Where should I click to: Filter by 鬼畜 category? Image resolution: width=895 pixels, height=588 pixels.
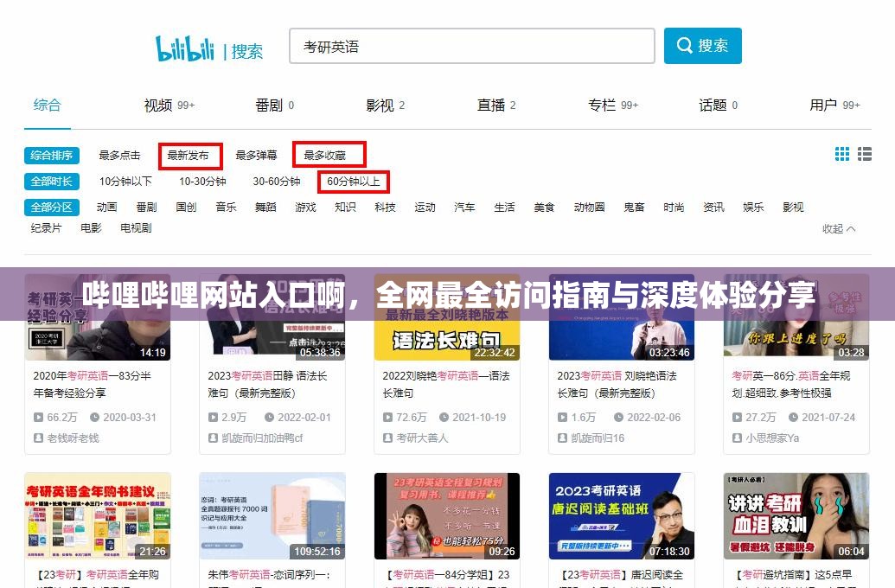[634, 208]
